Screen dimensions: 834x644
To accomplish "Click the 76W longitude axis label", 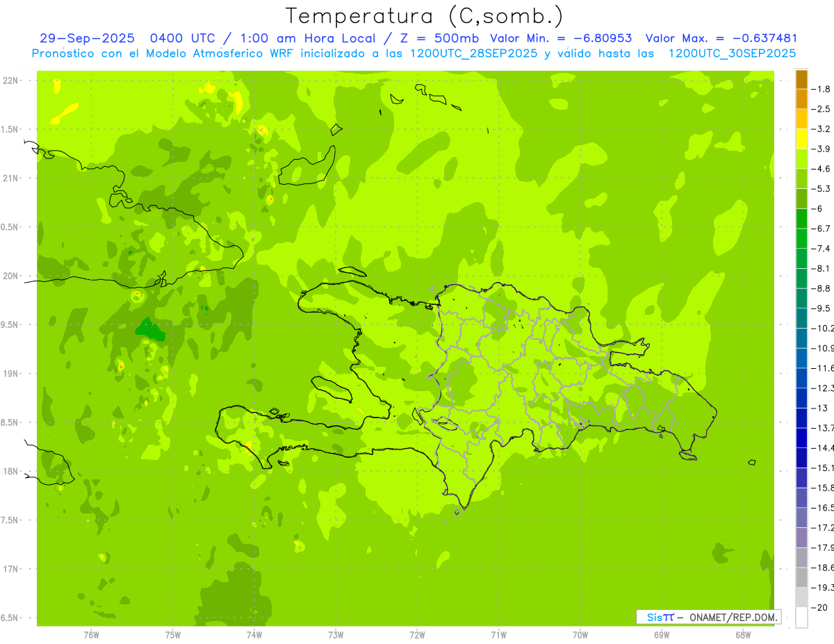I will pos(91,635).
